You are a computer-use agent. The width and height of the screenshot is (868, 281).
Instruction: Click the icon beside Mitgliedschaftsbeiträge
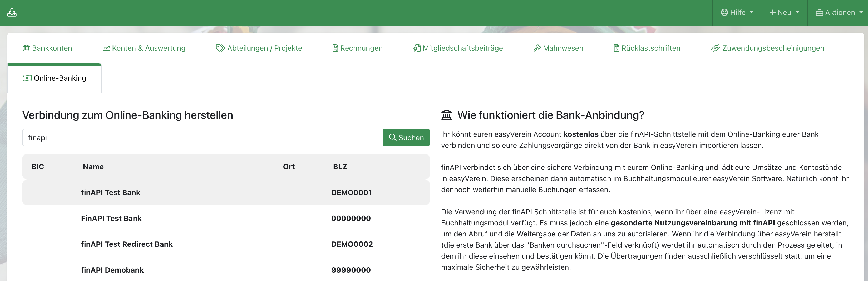point(417,48)
